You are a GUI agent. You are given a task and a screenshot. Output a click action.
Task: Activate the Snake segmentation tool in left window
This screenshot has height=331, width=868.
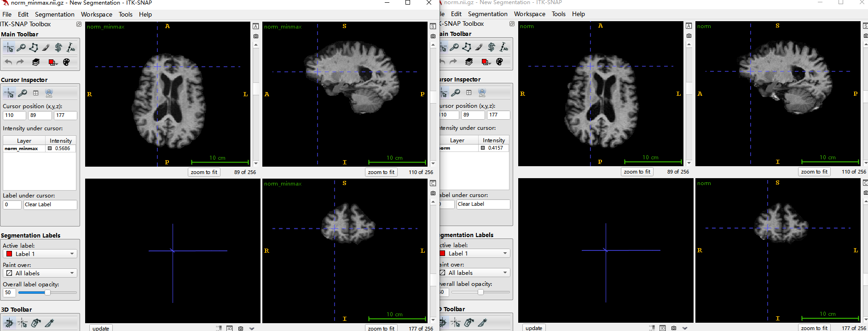[x=58, y=47]
